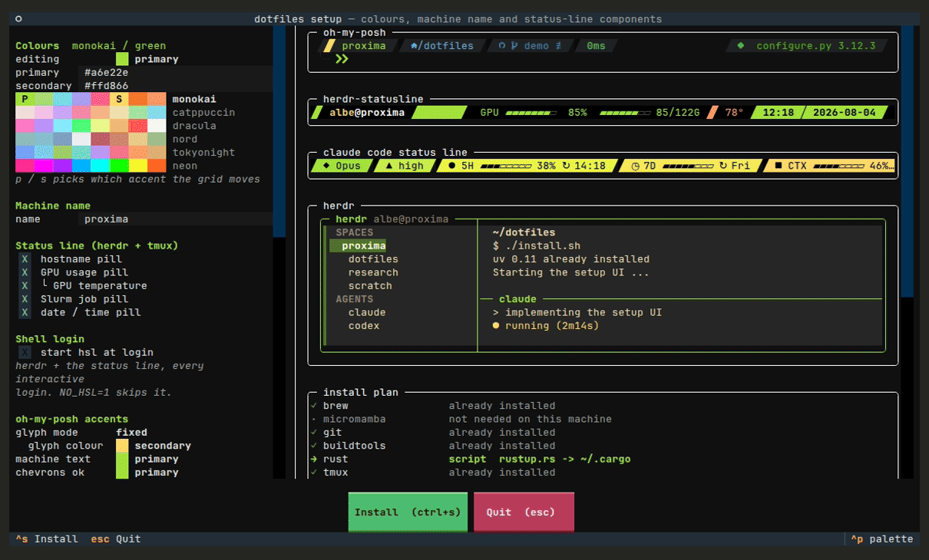
Task: Select the catppuccin theme row
Action: [203, 113]
